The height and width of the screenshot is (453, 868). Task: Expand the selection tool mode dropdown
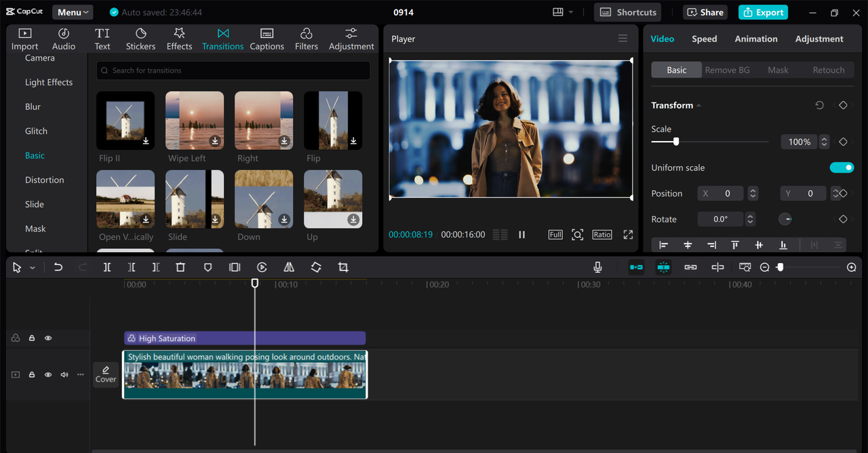click(x=32, y=268)
